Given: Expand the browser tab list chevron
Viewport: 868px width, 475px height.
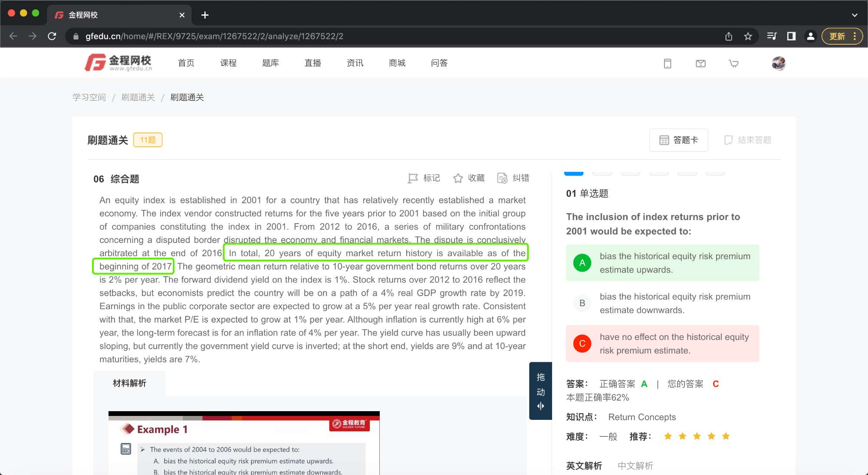Looking at the screenshot, I should point(855,15).
